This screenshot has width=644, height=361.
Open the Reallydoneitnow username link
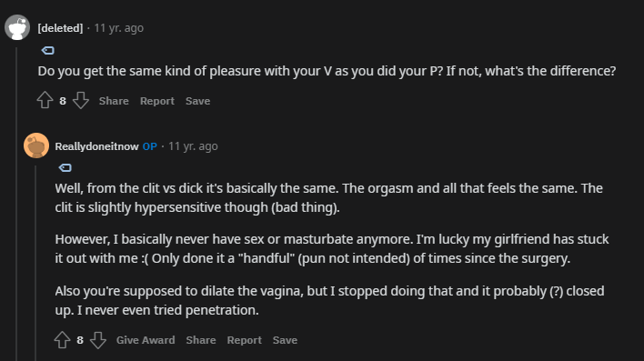96,146
